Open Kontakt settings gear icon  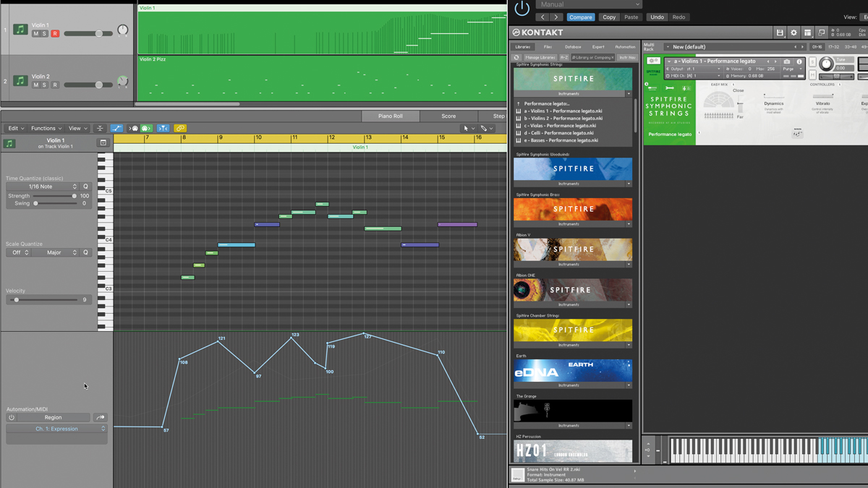click(793, 33)
